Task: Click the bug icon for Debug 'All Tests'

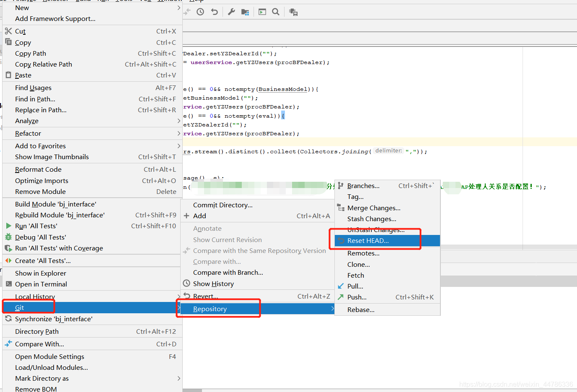Action: (8, 237)
